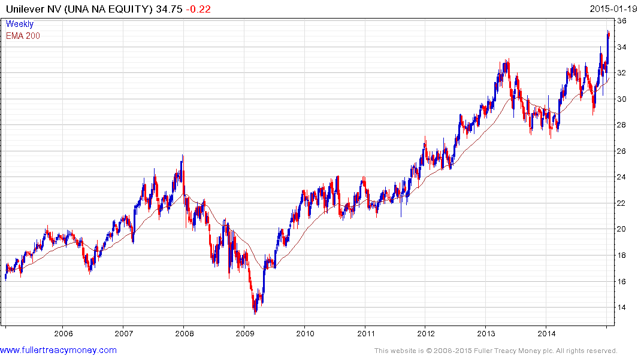Click the 14 price axis label
Viewport: 644px width, 359px height.
622,308
